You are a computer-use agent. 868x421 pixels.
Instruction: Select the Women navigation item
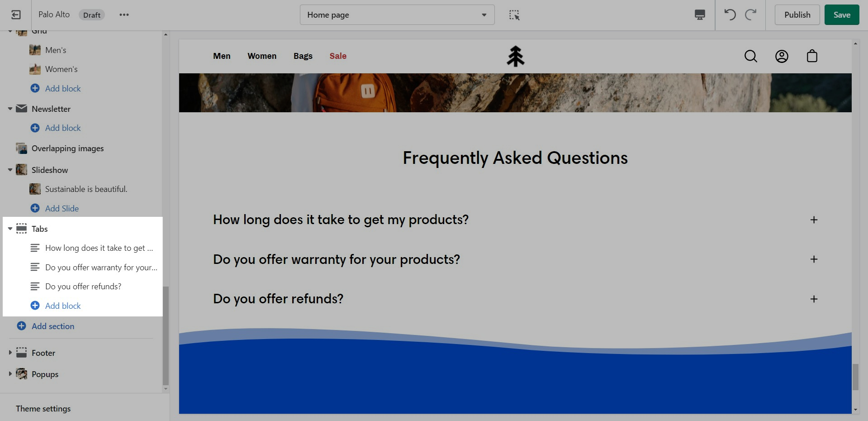tap(262, 56)
